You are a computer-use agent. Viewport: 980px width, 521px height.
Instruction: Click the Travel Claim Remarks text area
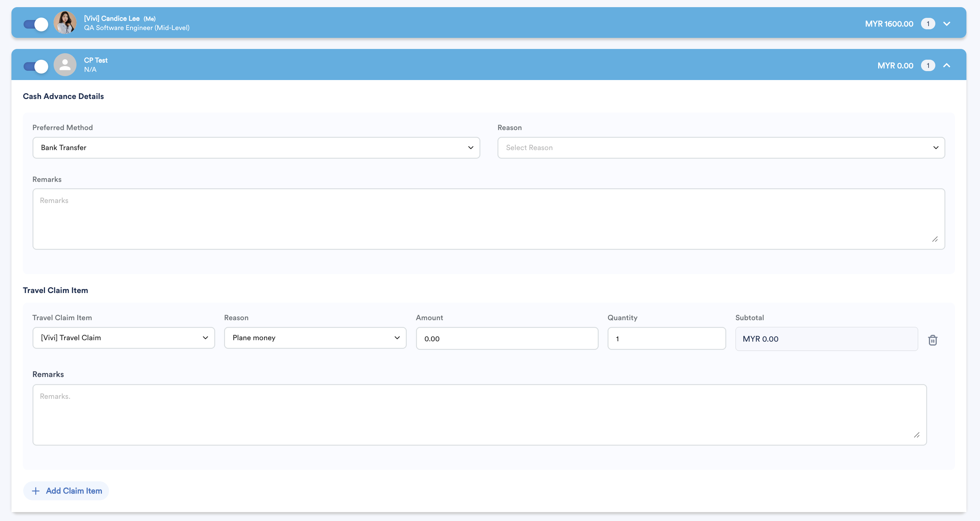click(x=479, y=415)
